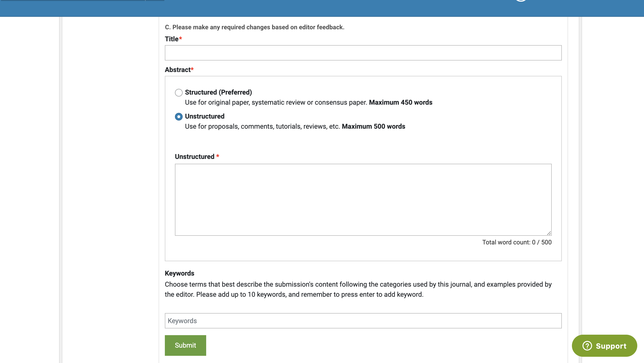
Task: Focus the Title input field
Action: pos(363,53)
